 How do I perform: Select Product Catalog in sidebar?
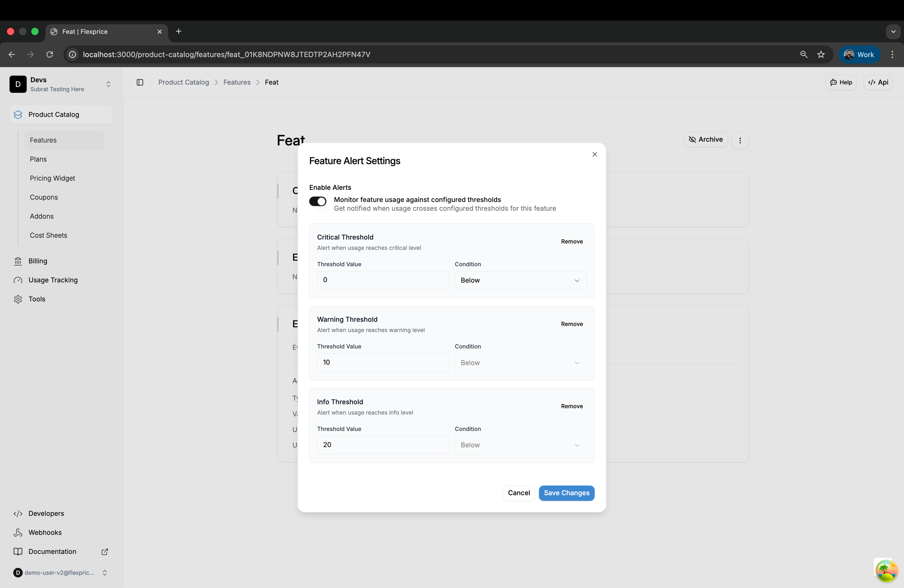pyautogui.click(x=61, y=115)
